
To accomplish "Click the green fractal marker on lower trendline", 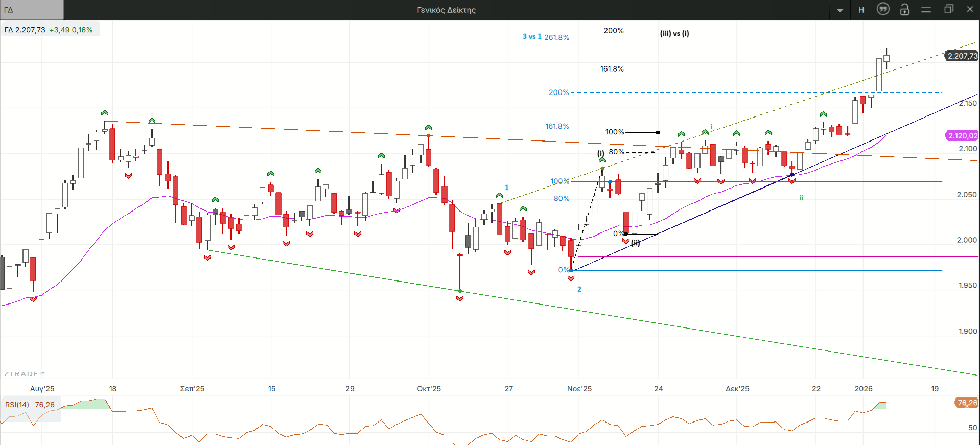I will pyautogui.click(x=460, y=291).
